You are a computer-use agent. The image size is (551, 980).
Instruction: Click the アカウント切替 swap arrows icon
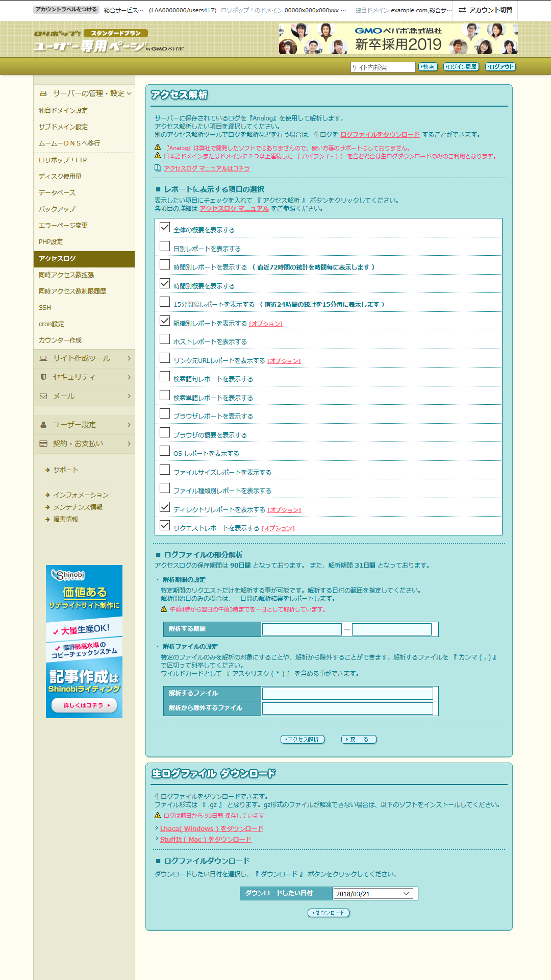point(462,10)
